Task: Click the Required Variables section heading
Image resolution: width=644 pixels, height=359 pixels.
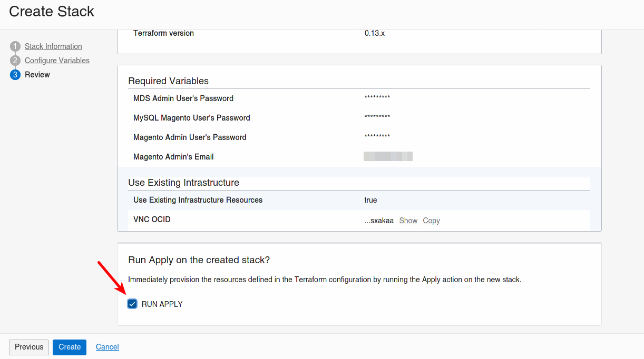Action: [168, 81]
